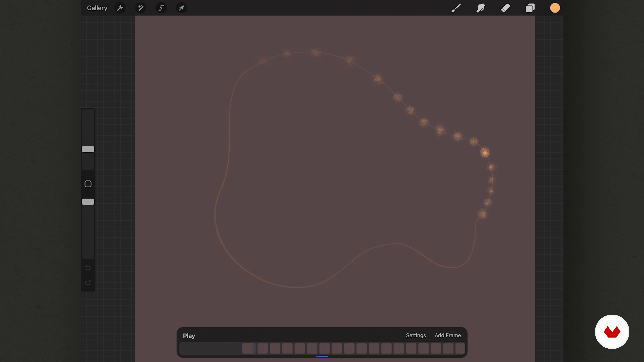Tap the square Modify button in sidebar

coord(88,184)
